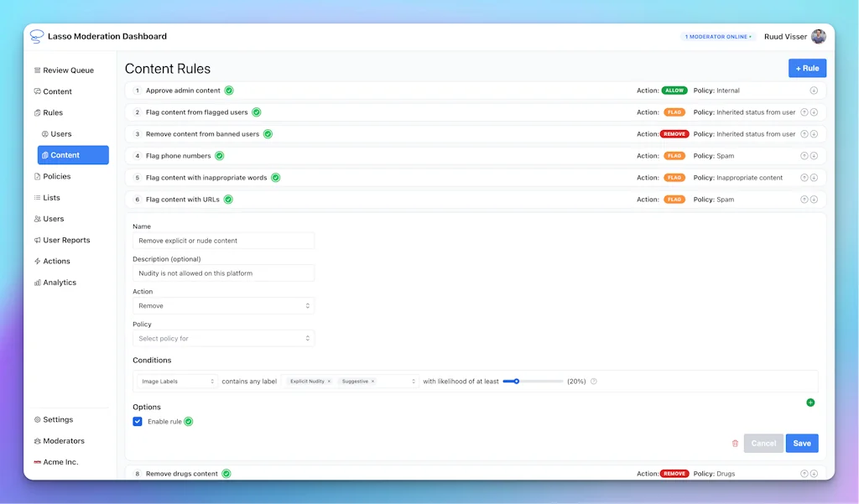Open the Policies section
859x504 pixels.
(x=56, y=176)
